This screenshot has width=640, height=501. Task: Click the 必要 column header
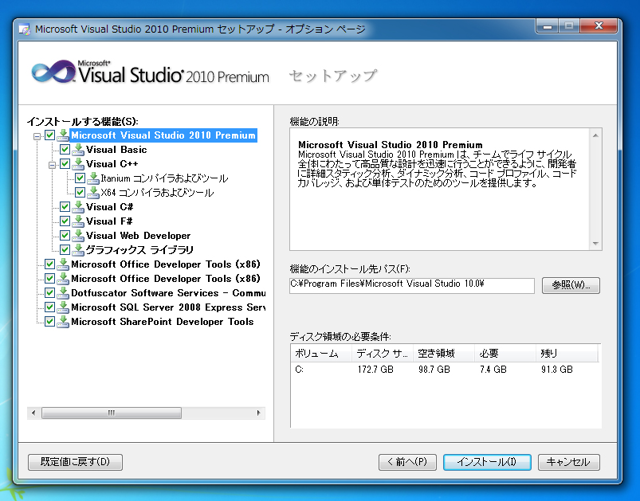point(504,354)
